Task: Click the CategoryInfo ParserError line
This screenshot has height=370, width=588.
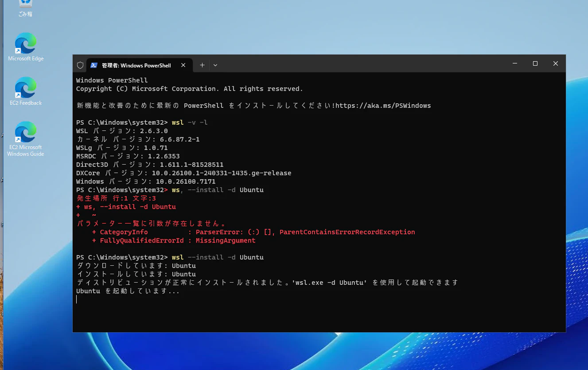Action: coord(253,232)
